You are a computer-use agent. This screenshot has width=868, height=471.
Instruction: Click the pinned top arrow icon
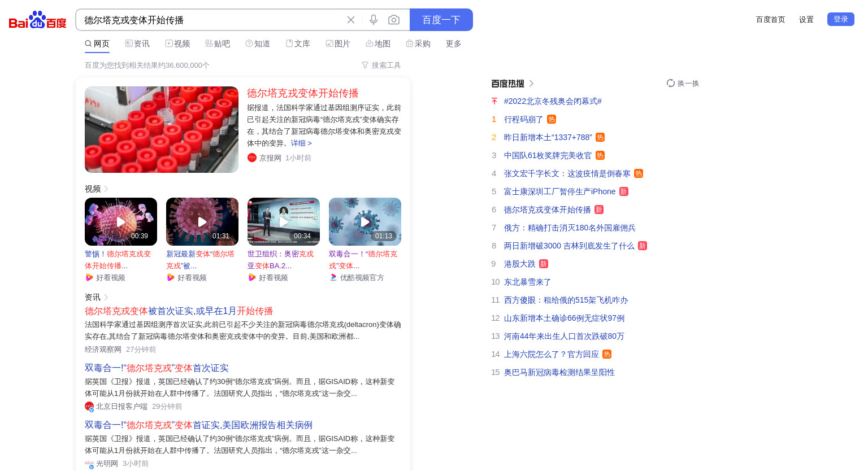[494, 101]
